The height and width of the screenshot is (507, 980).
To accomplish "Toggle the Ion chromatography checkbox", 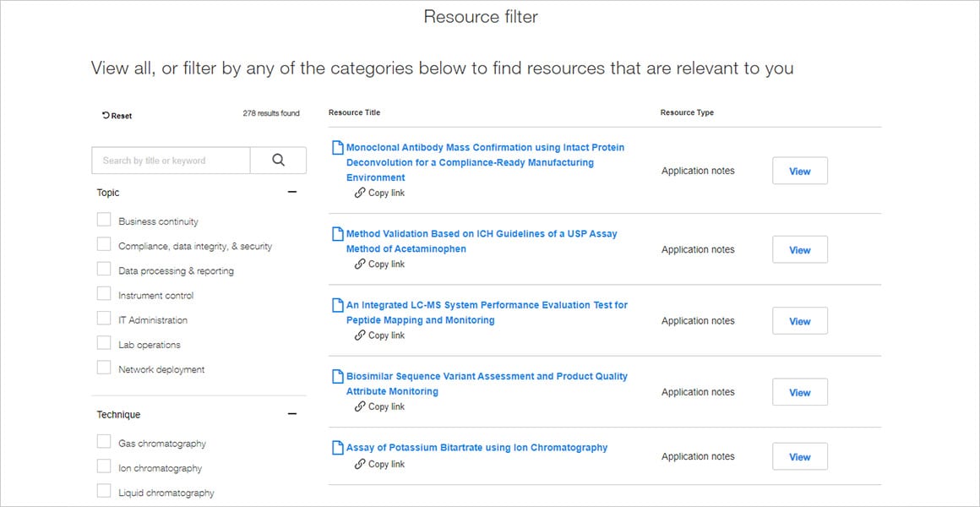I will click(104, 467).
